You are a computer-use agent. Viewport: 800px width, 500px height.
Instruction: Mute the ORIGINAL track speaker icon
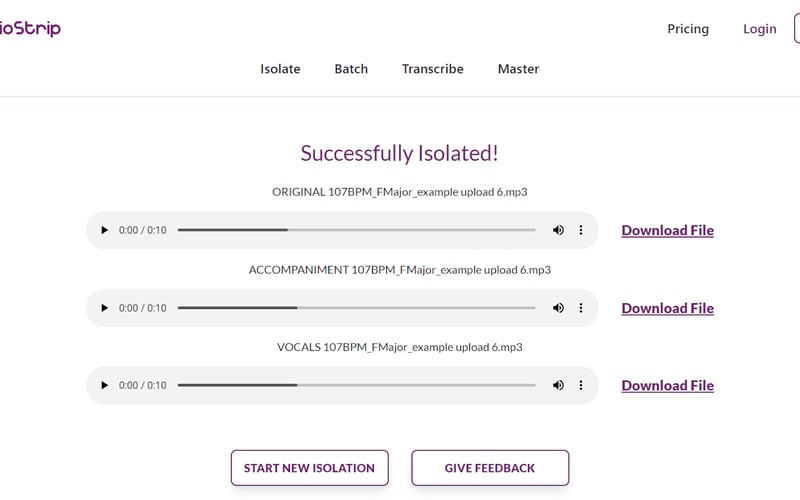point(558,230)
